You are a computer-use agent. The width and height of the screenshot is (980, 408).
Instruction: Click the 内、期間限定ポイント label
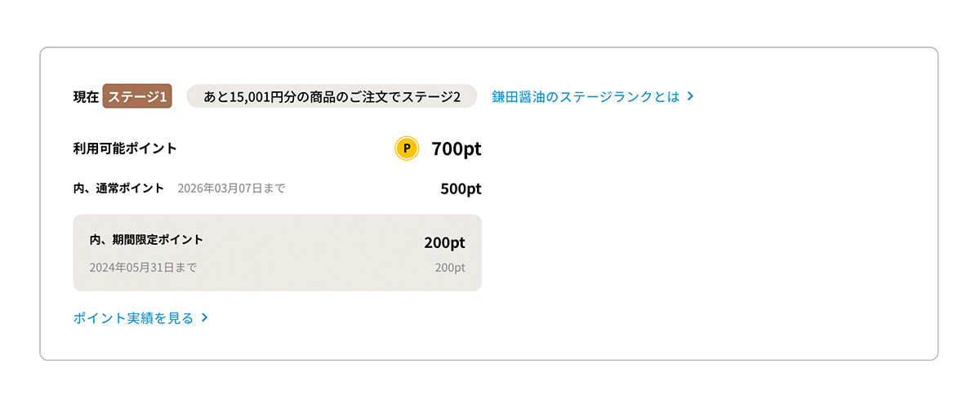(146, 240)
